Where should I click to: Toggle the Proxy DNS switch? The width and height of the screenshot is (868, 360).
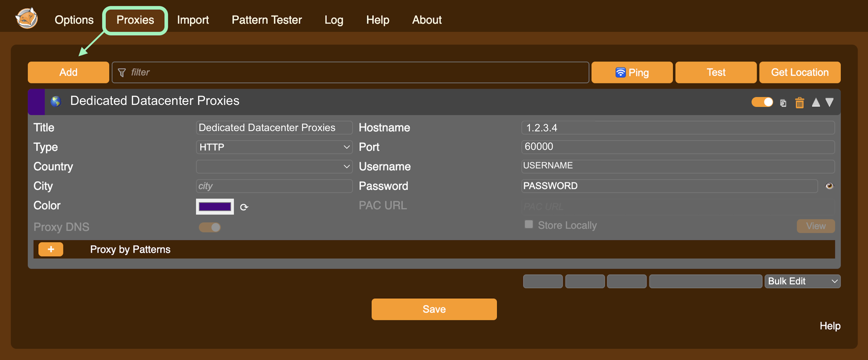(210, 227)
